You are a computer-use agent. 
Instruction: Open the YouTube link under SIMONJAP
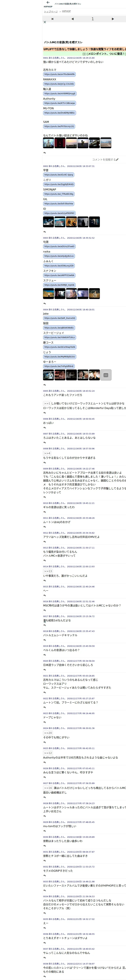coord(59,194)
